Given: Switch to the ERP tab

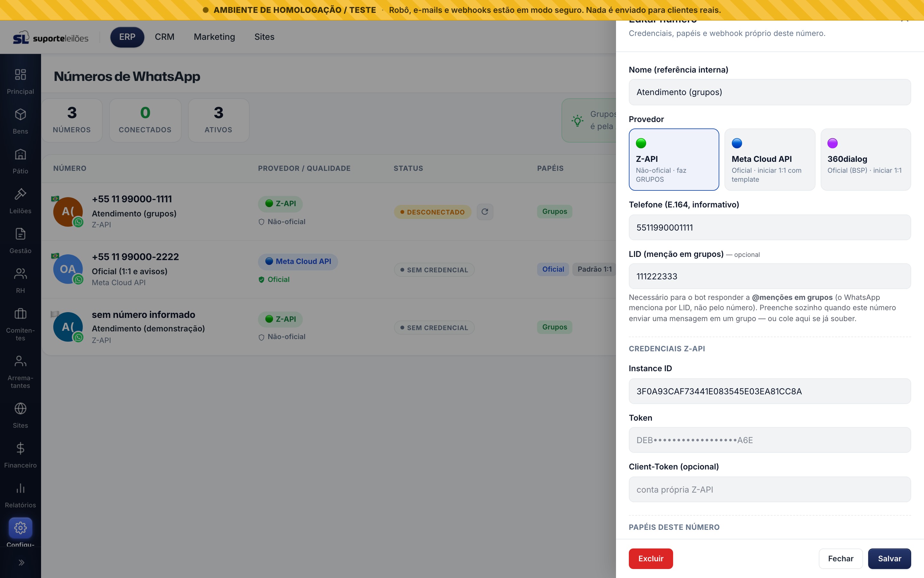Looking at the screenshot, I should coord(127,37).
